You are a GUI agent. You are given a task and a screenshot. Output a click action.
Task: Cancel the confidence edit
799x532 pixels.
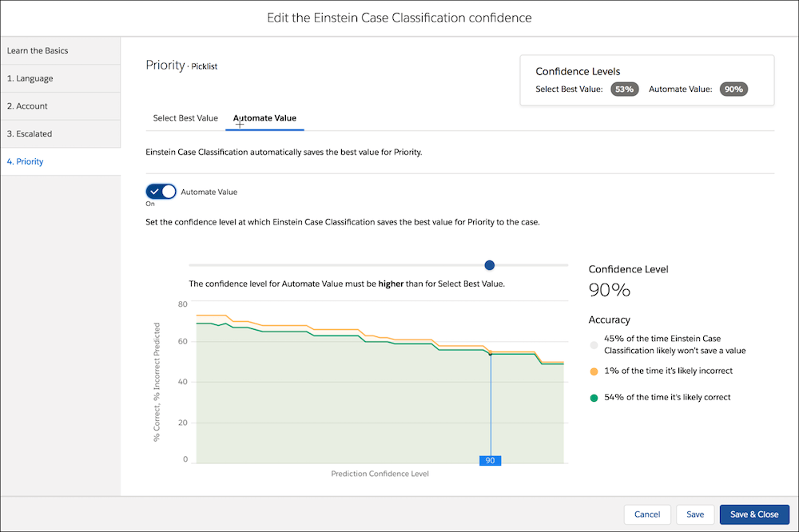click(647, 514)
